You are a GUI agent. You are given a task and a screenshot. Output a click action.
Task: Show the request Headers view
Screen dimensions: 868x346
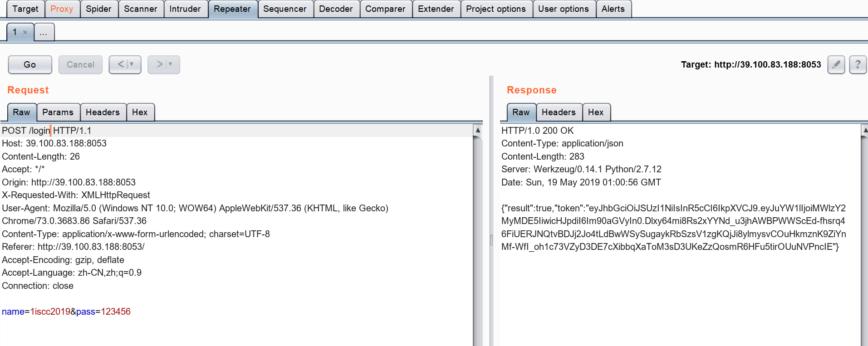103,112
